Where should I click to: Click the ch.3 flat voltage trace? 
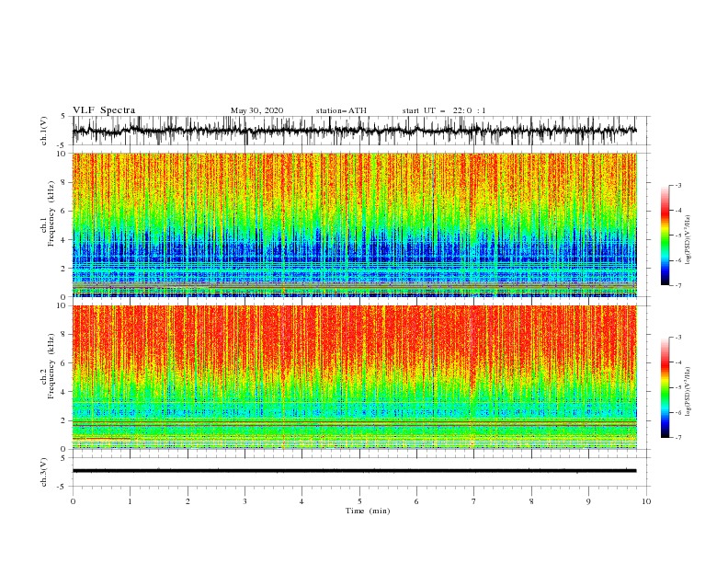coord(355,471)
